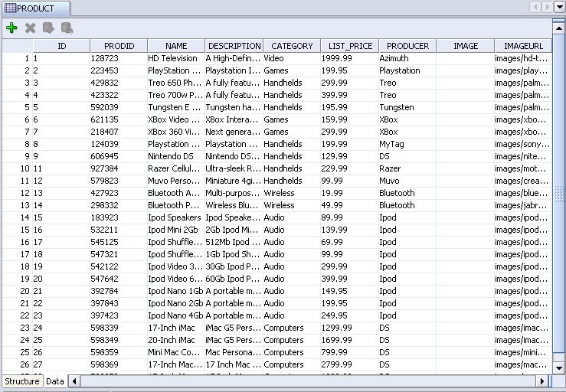Select the Mini Mac Co... name cell
The width and height of the screenshot is (566, 392).
click(176, 353)
